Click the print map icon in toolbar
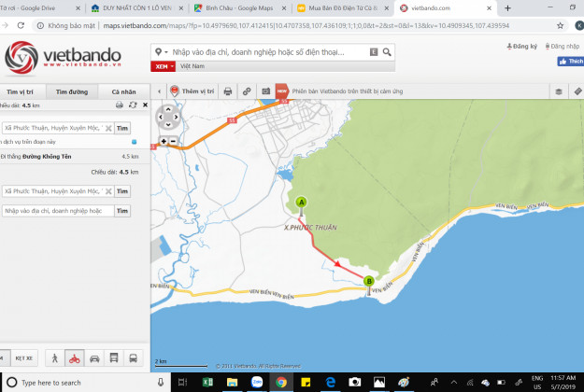Image resolution: width=584 pixels, height=392 pixels. pos(227,91)
